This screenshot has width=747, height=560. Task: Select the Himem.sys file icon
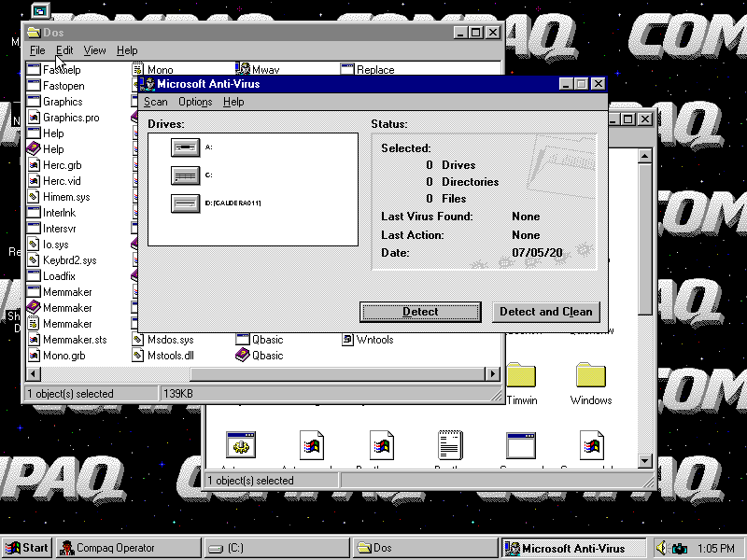click(x=34, y=197)
